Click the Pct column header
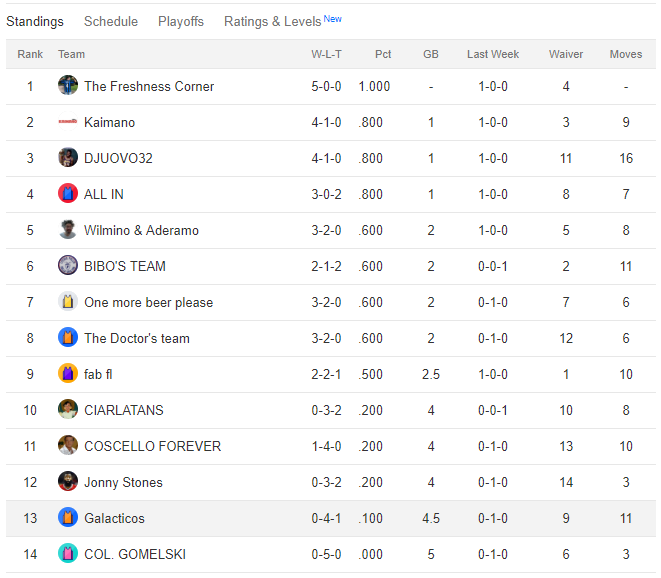 click(x=383, y=54)
